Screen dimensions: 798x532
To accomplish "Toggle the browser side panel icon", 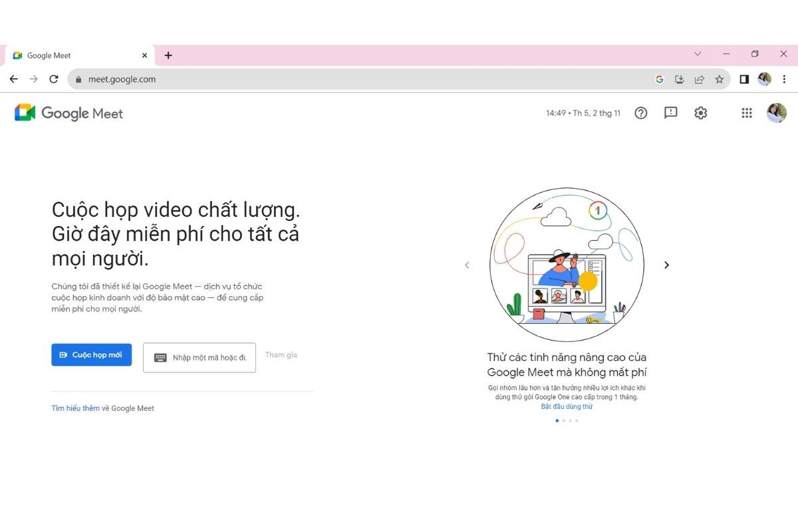I will [x=744, y=79].
